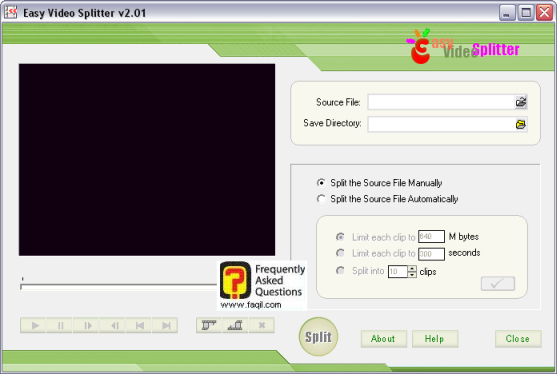Set the clip start marker icon
This screenshot has width=557, height=374.
click(209, 325)
